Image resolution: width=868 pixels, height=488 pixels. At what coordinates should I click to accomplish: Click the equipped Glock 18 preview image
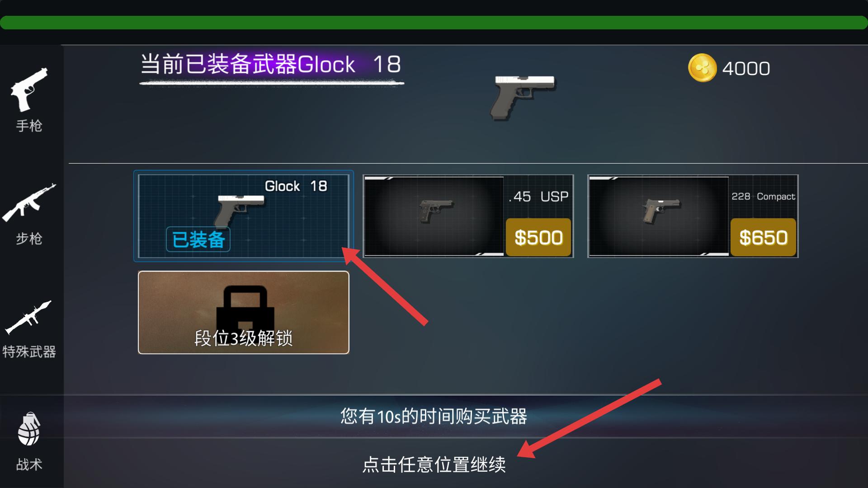[523, 98]
